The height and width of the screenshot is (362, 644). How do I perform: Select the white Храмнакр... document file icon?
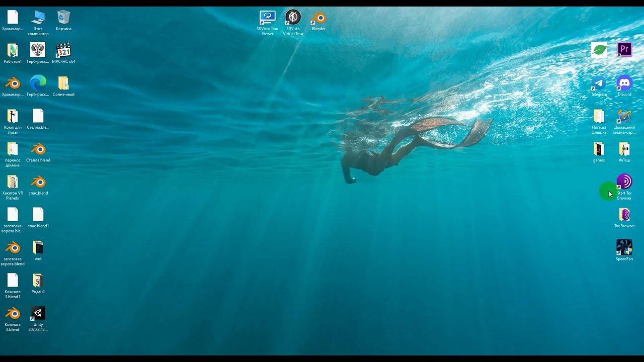point(13,18)
